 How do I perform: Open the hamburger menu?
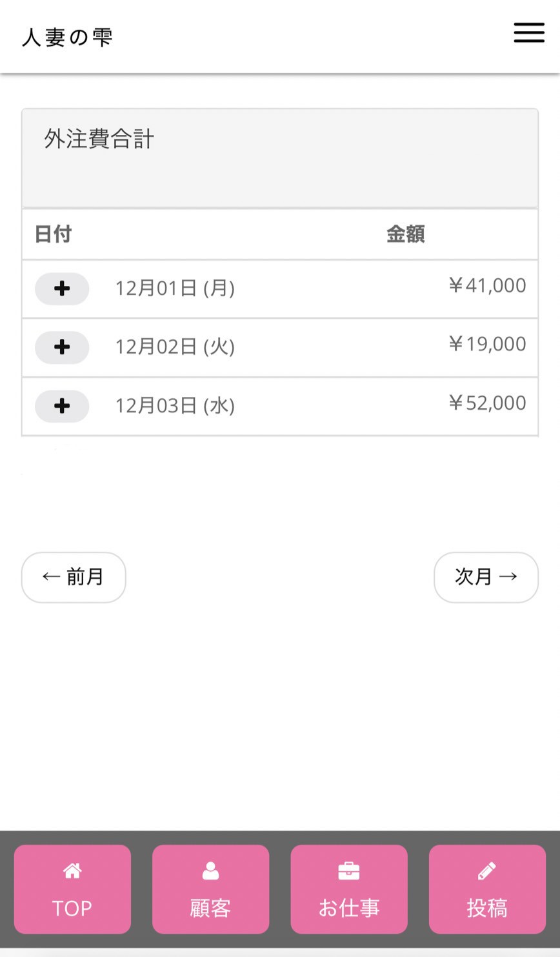point(528,33)
